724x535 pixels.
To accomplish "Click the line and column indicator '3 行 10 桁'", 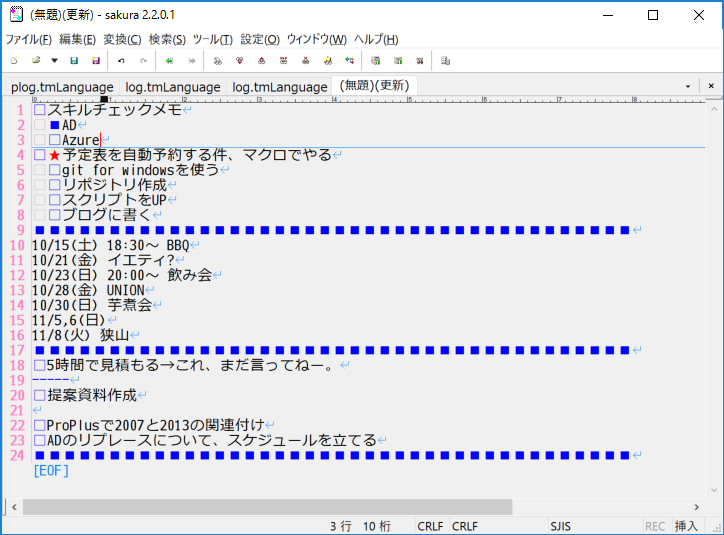I will 360,526.
